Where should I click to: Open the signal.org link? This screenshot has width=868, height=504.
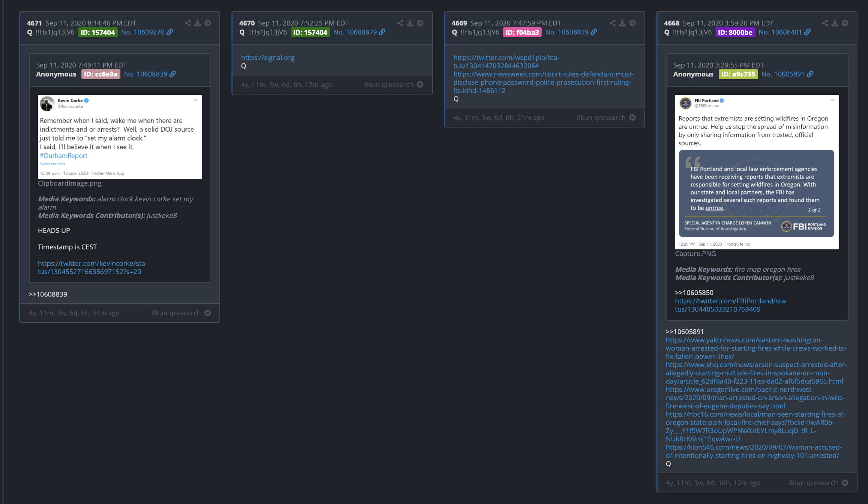(x=267, y=57)
